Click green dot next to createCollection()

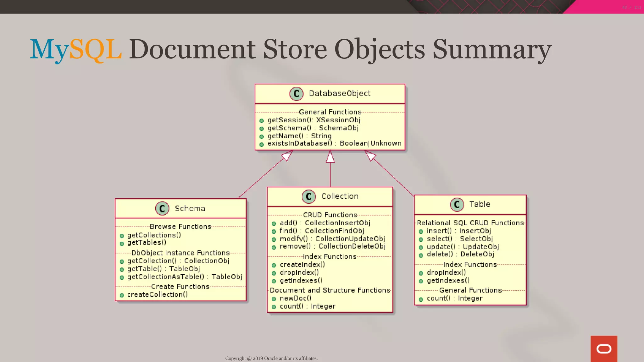[122, 295]
